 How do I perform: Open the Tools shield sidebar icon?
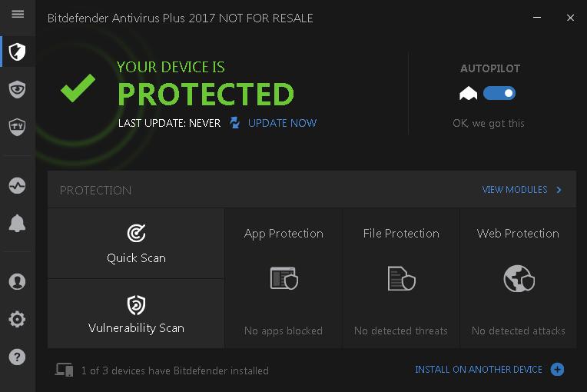click(x=17, y=127)
